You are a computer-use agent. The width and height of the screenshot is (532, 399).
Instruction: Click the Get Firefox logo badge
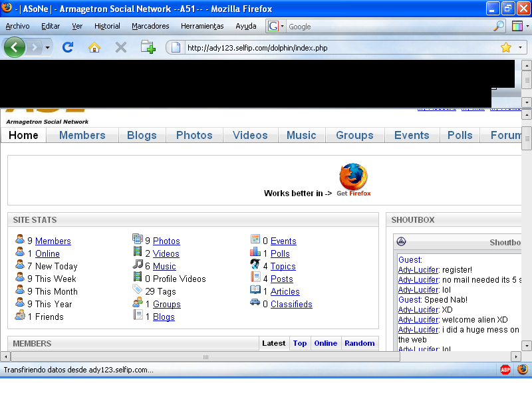click(353, 180)
